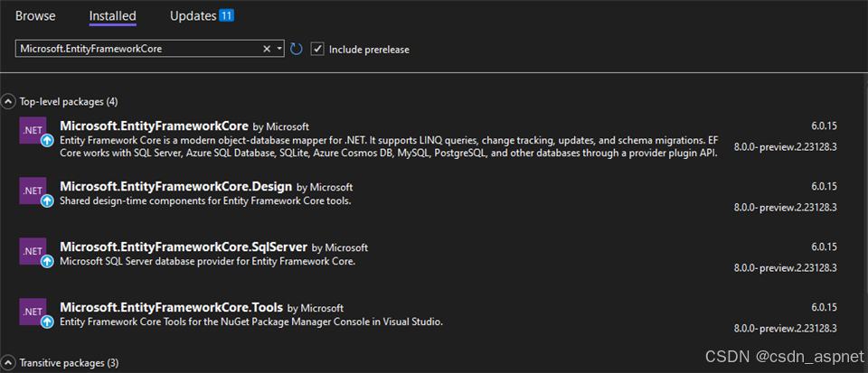Click update arrow on EntityFrameworkCore.Tools package
The image size is (868, 373).
(x=48, y=322)
